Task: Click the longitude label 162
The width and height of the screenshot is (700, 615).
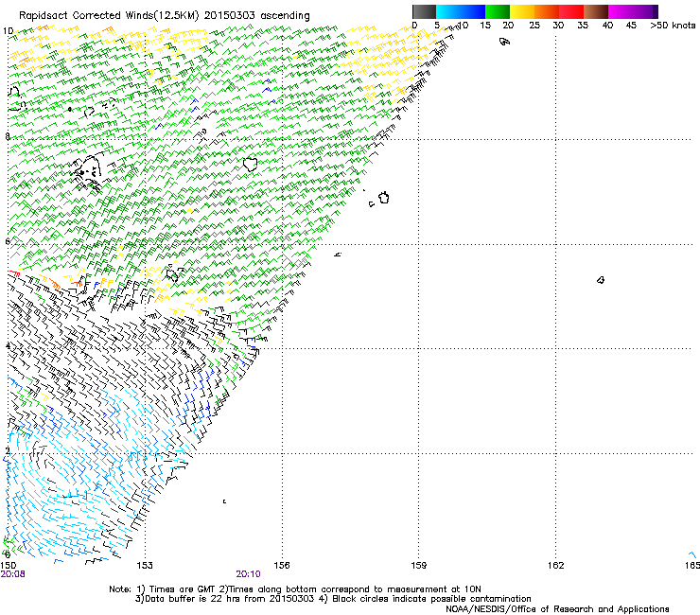Action: tap(556, 566)
